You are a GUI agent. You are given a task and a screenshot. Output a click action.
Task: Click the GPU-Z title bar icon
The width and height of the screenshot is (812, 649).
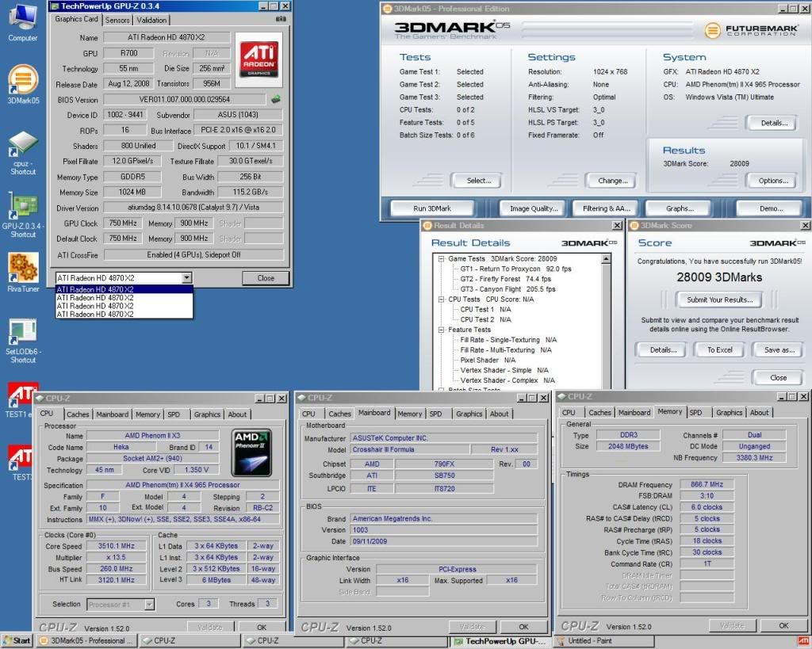coord(55,6)
